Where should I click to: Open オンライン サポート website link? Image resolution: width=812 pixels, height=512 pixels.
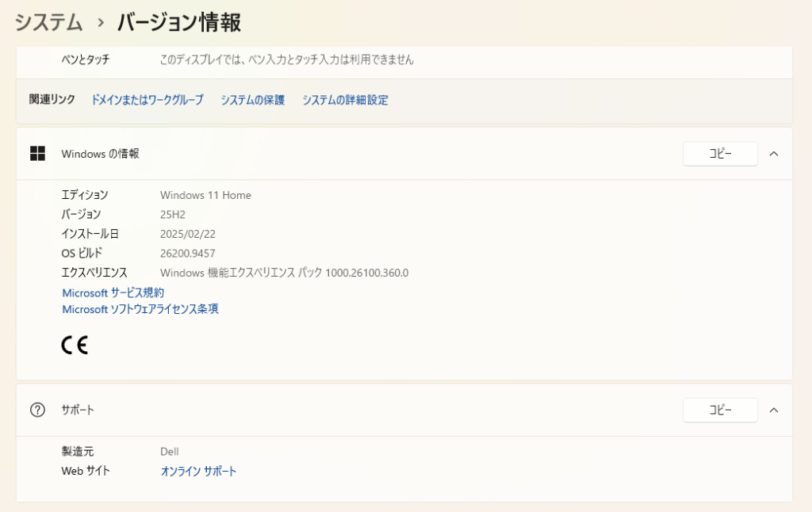pos(198,471)
